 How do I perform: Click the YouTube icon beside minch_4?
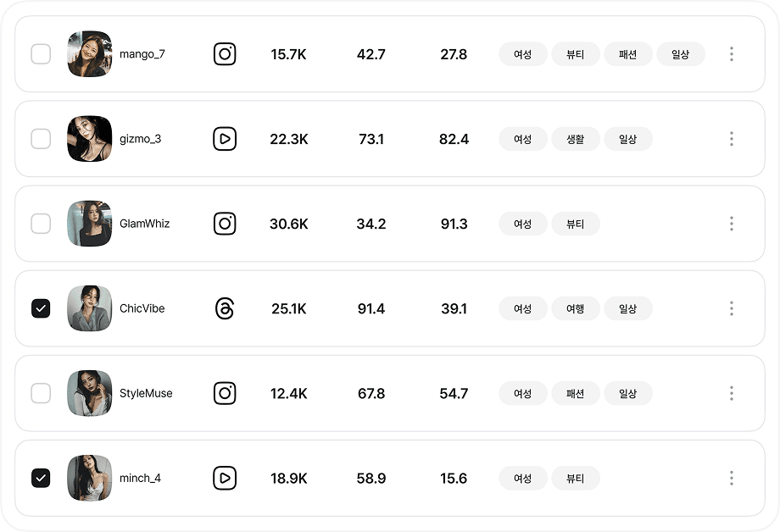coord(225,478)
